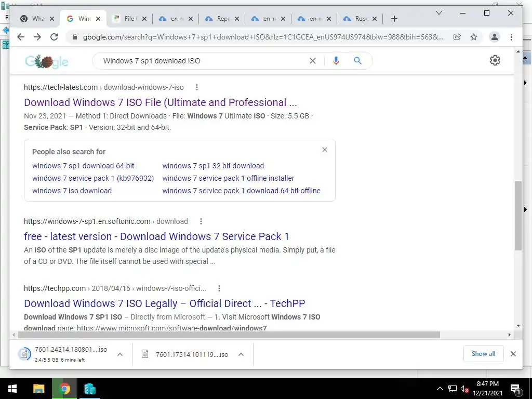The height and width of the screenshot is (399, 532).
Task: Expand options for 7601.17514 download
Action: [241, 354]
